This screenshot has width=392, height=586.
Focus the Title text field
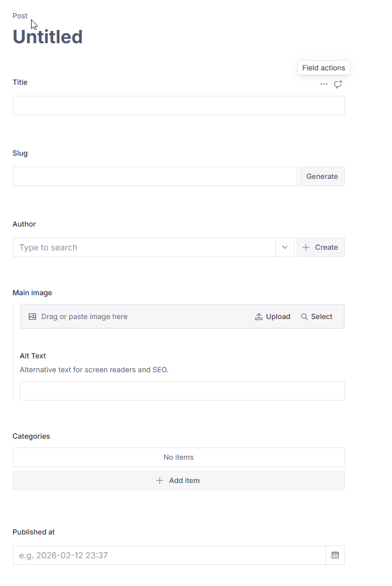pyautogui.click(x=178, y=106)
